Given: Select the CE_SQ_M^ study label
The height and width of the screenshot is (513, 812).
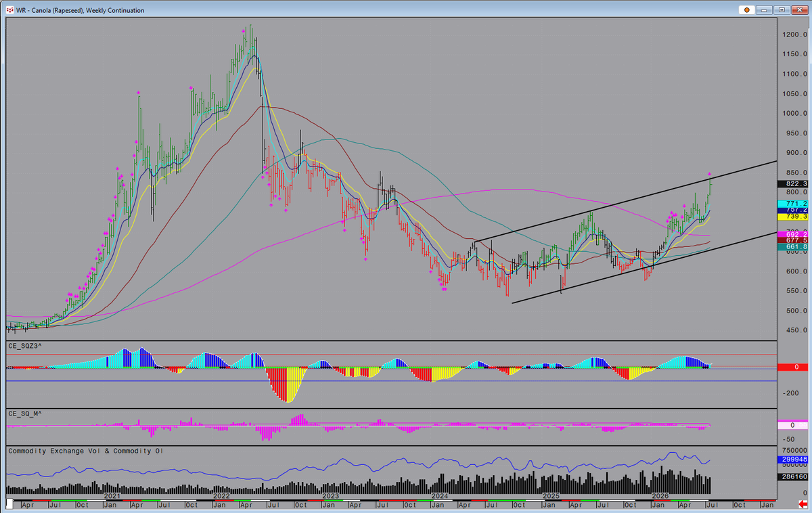Looking at the screenshot, I should [x=24, y=413].
